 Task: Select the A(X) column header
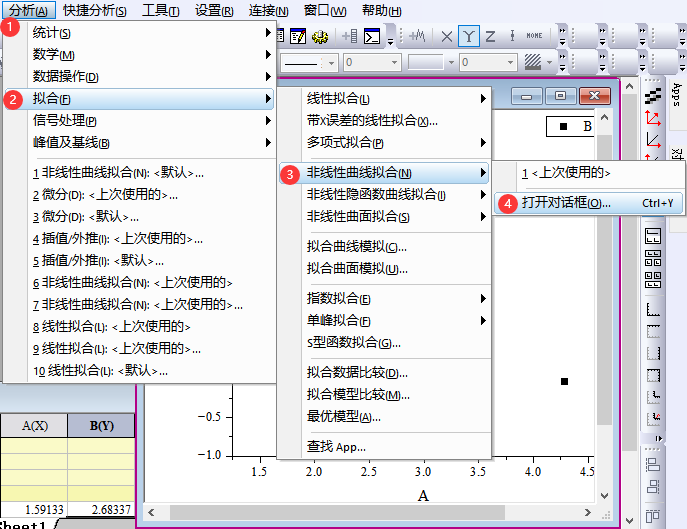[x=34, y=426]
